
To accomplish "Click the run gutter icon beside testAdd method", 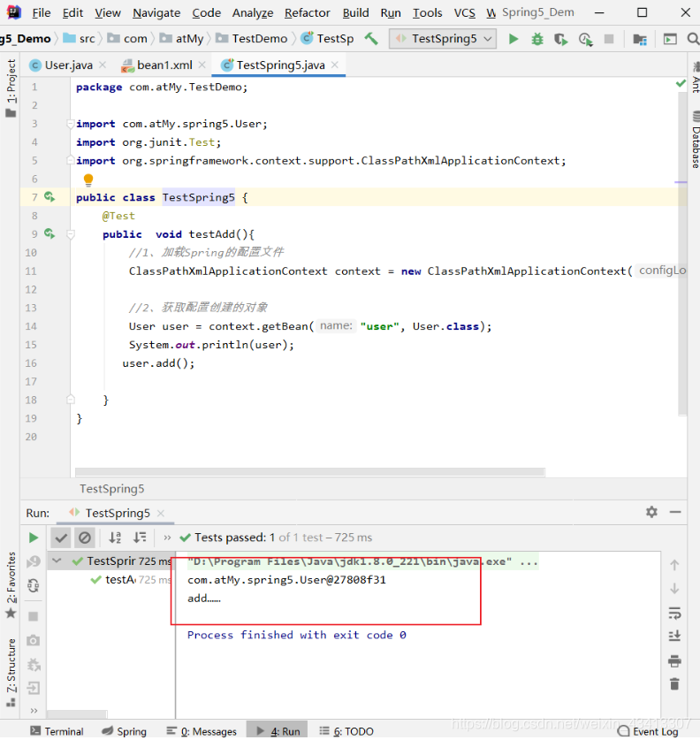I will coord(49,233).
